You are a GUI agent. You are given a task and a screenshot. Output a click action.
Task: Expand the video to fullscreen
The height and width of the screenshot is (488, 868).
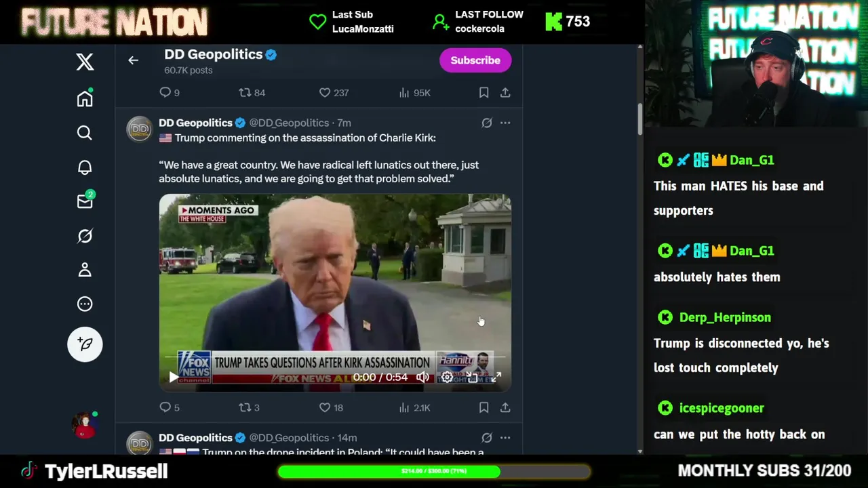coord(496,377)
